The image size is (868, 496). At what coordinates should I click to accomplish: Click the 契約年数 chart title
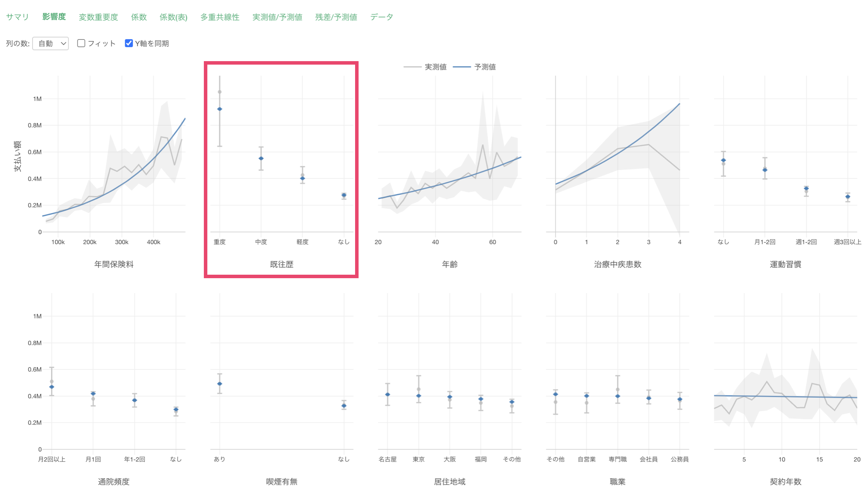coord(785,482)
